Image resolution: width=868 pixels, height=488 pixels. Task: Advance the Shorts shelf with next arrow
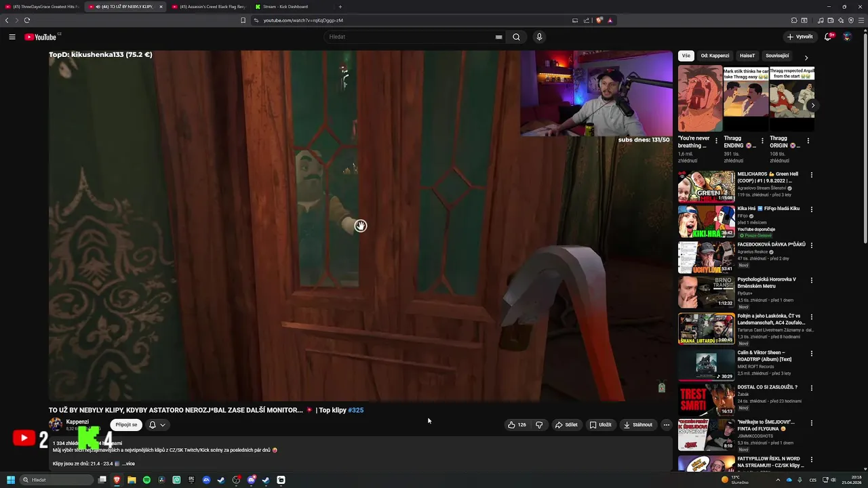coord(812,105)
